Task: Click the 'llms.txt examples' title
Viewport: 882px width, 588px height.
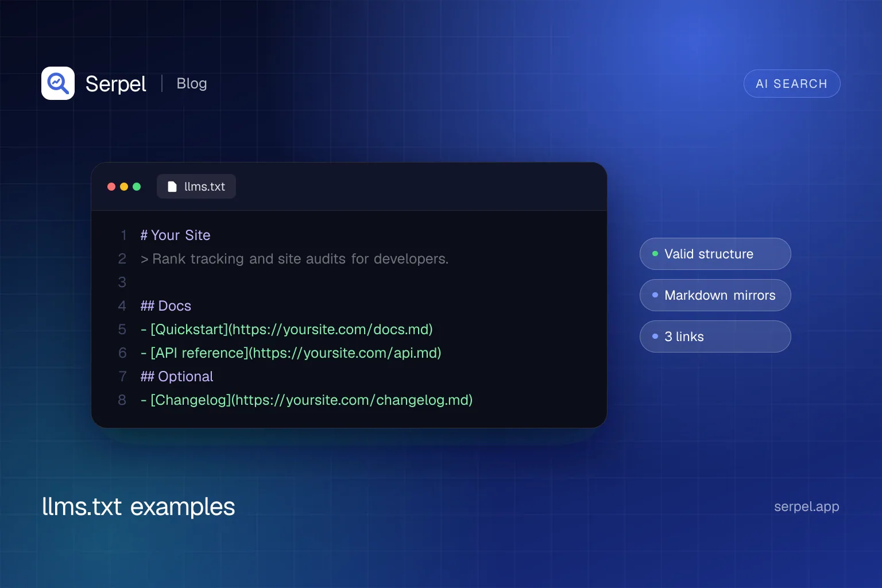Action: tap(138, 507)
